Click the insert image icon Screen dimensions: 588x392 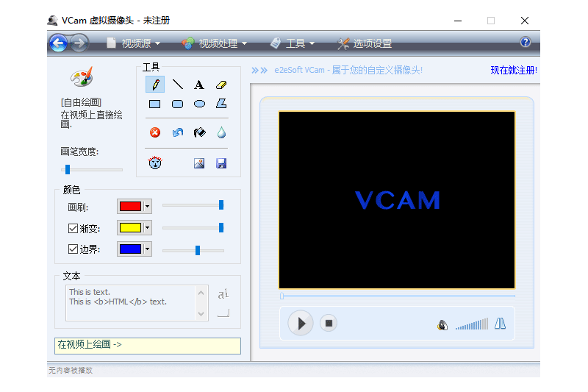click(199, 163)
